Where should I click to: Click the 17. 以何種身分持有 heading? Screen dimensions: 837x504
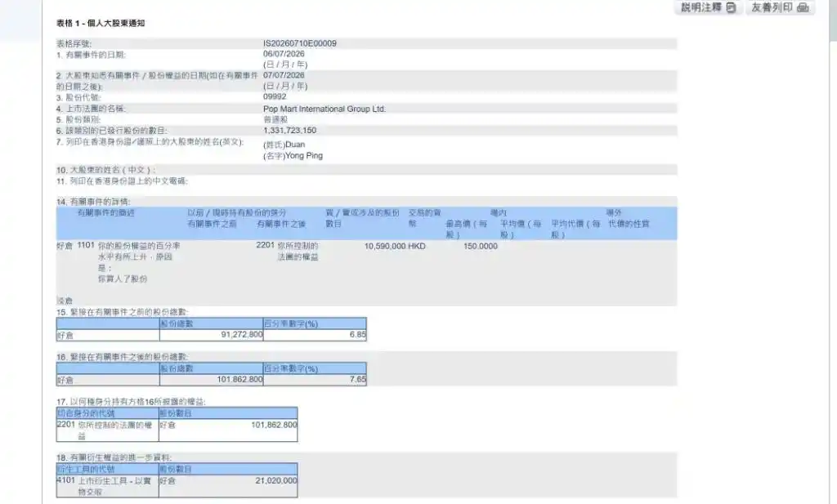131,402
